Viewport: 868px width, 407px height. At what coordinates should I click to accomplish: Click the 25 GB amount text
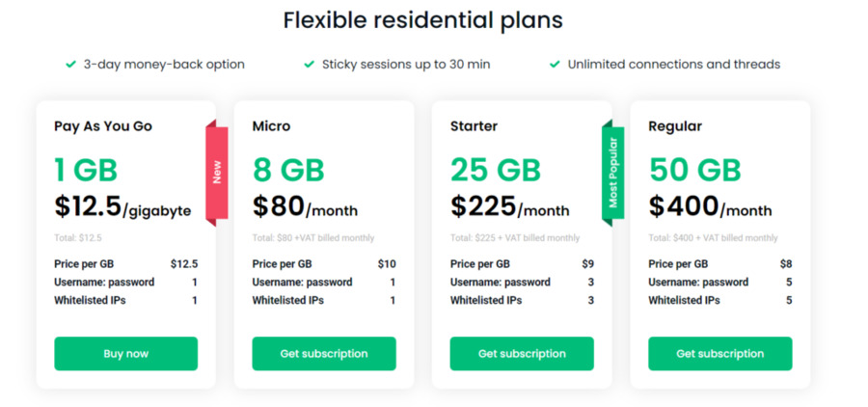click(496, 170)
